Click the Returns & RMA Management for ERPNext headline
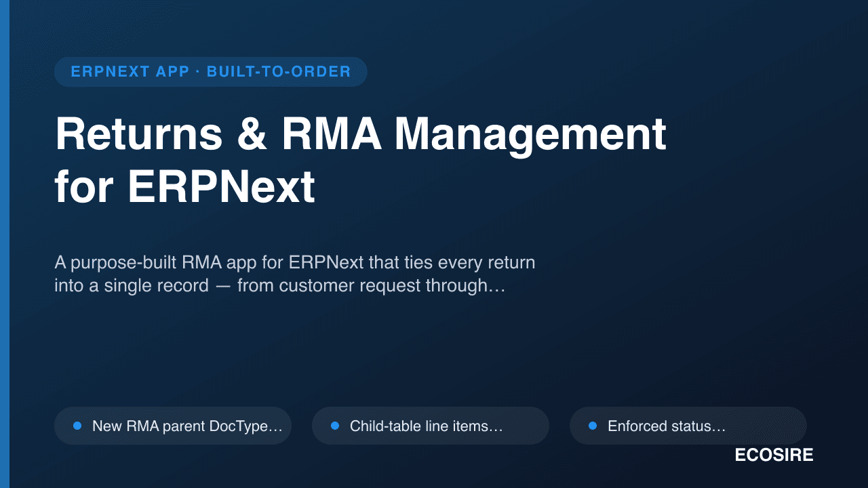 [361, 161]
